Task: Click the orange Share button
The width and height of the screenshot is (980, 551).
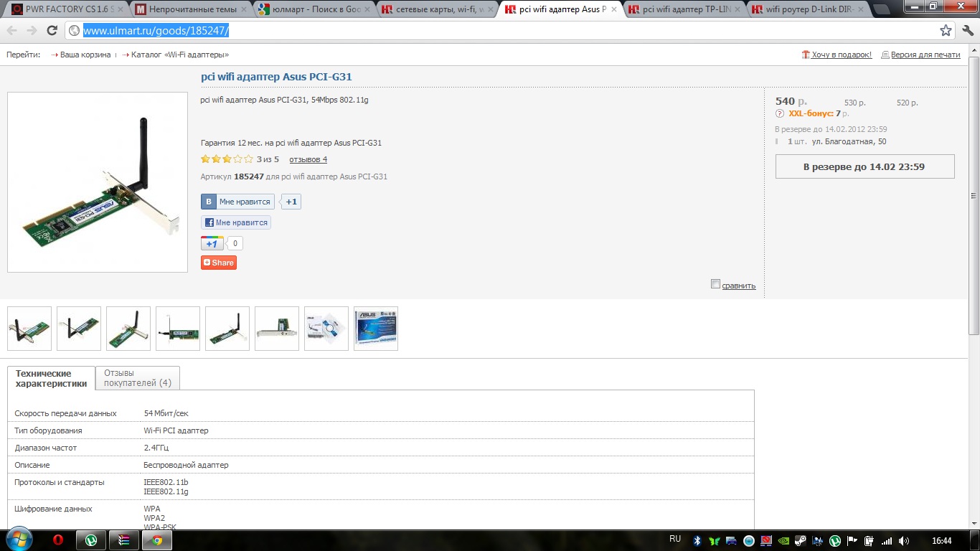Action: pyautogui.click(x=219, y=263)
